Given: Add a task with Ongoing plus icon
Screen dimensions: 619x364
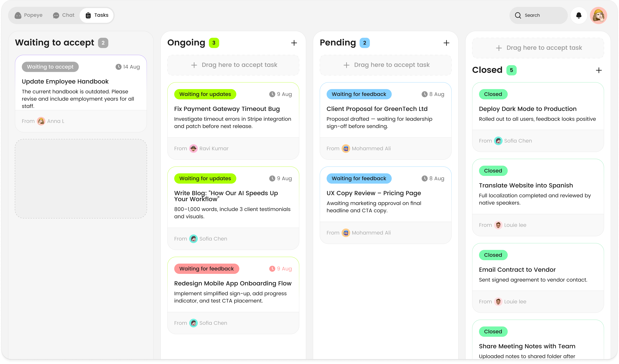Looking at the screenshot, I should 294,43.
